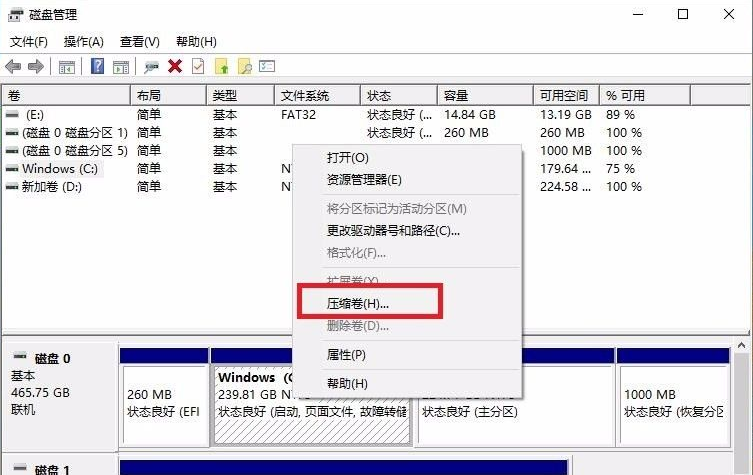Select 压缩卷(H)... in context menu
Screen dimensions: 753x475
tap(358, 303)
